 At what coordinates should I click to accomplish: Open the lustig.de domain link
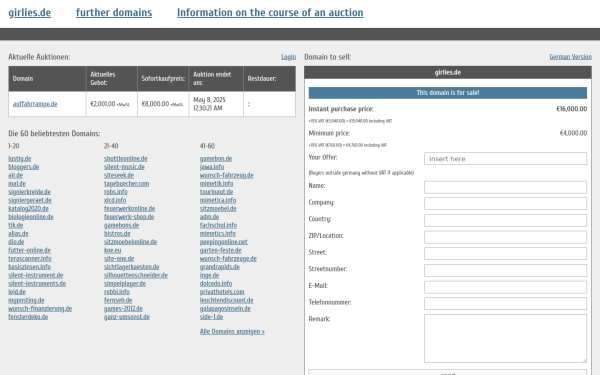(20, 158)
